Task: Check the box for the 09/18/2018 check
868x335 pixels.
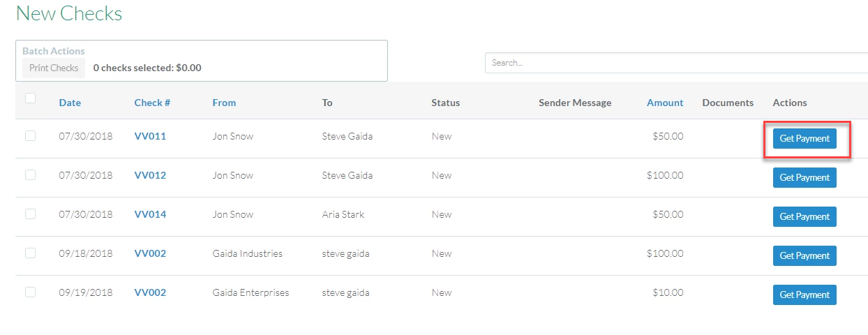Action: (x=31, y=253)
